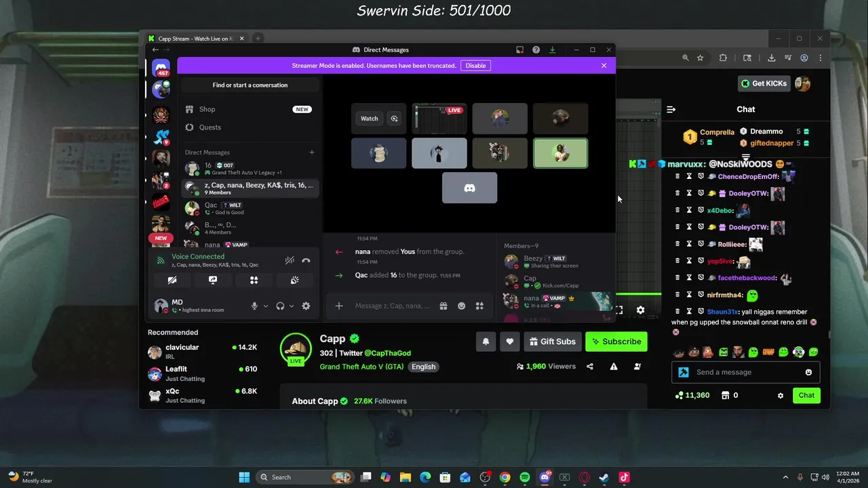Viewport: 868px width, 488px height.
Task: Open apps icon in Discord message box
Action: (479, 306)
